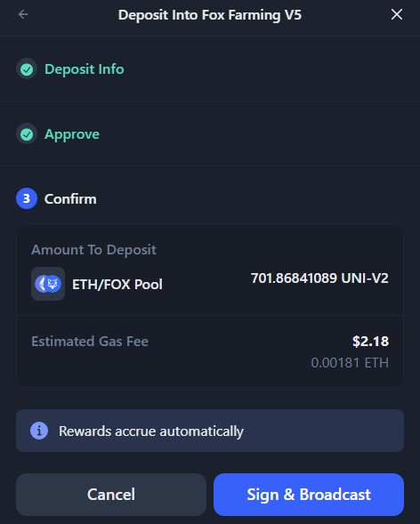Click the Estimated Gas Fee label
Viewport: 420px width, 524px height.
point(90,342)
